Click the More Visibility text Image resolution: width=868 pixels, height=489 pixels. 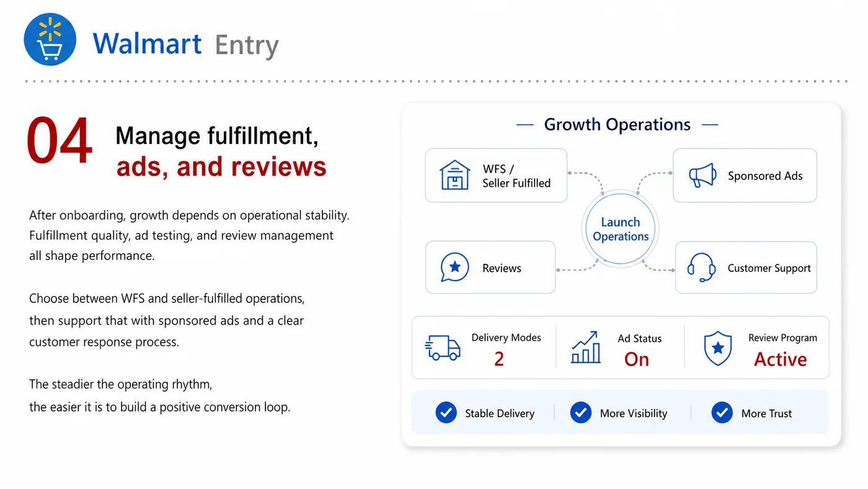click(634, 413)
